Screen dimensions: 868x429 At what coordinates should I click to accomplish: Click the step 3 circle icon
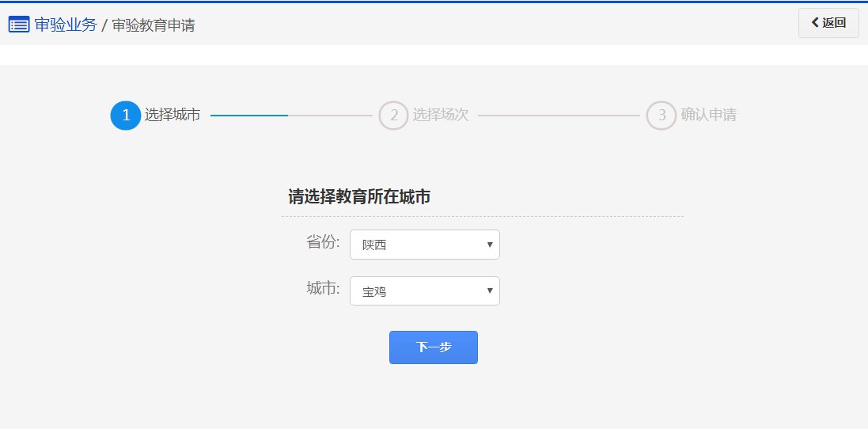click(661, 115)
